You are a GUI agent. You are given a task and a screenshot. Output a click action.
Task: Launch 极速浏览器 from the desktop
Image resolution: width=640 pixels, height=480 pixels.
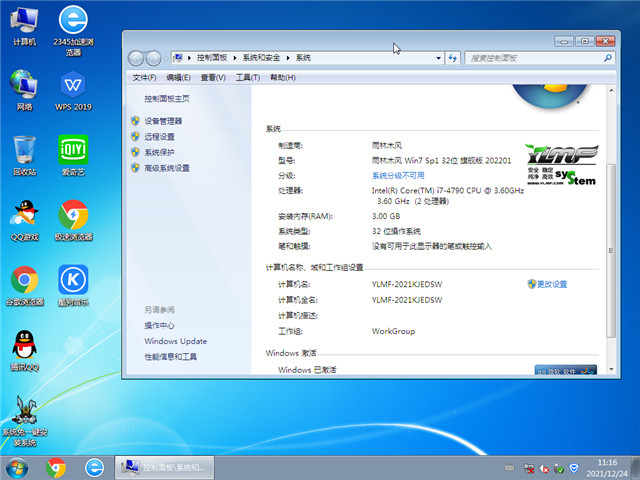73,220
